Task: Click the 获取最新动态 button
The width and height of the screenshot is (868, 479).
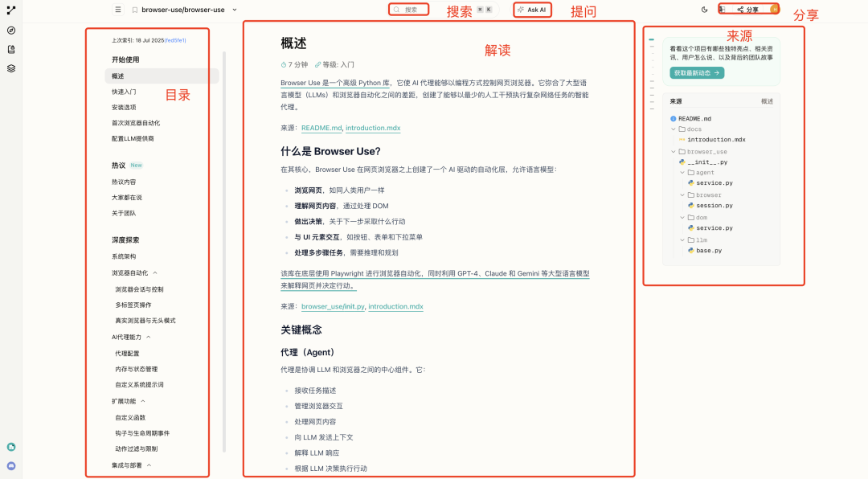Action: coord(697,73)
